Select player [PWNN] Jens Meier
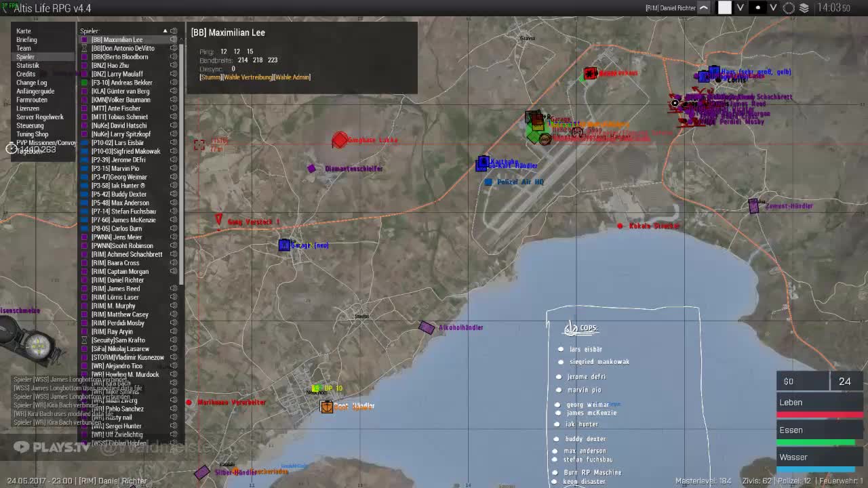 pos(117,237)
